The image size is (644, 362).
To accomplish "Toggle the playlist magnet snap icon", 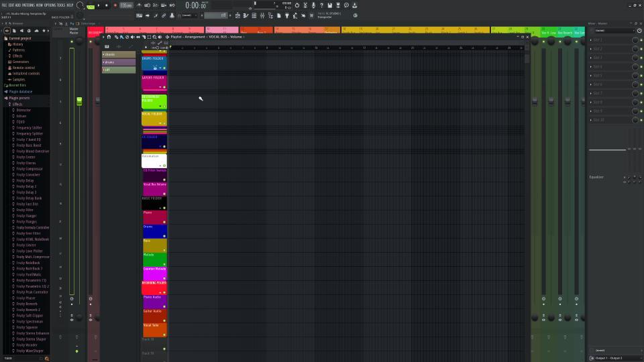I will pyautogui.click(x=109, y=37).
